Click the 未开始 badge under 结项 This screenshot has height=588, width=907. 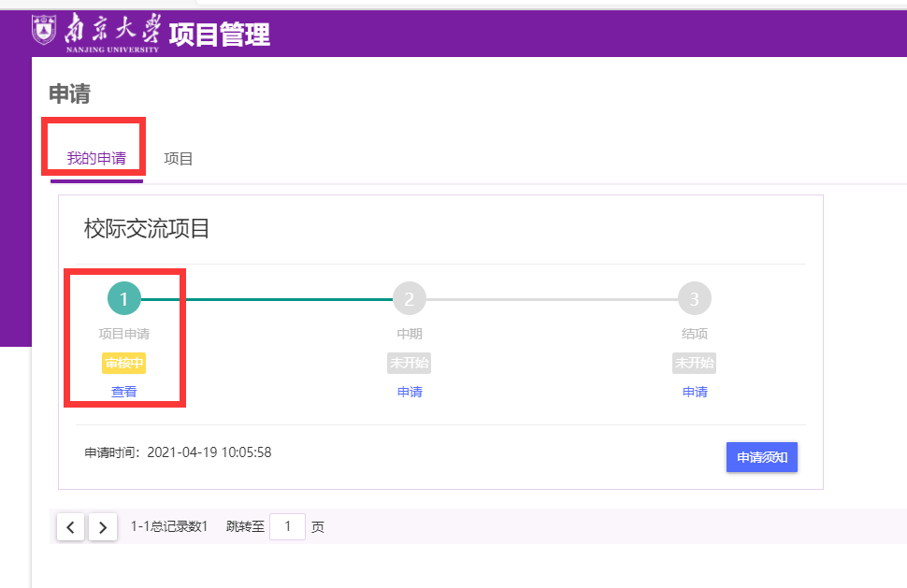tap(695, 364)
